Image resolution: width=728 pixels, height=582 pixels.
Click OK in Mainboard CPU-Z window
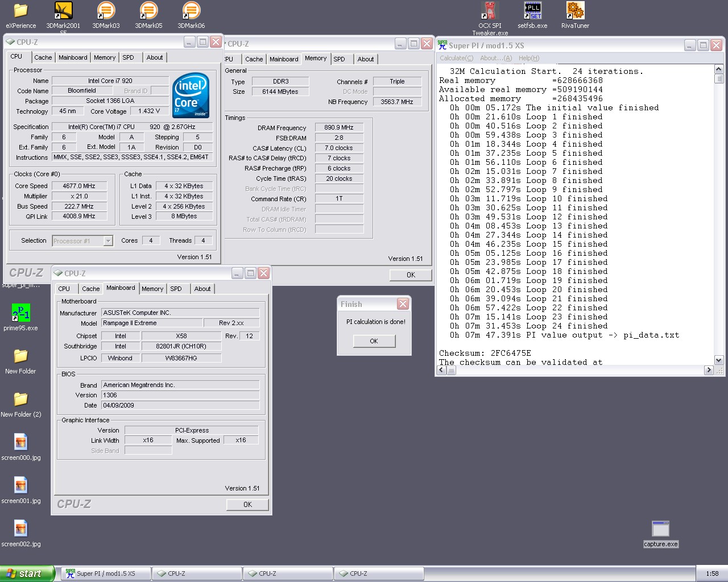(247, 504)
